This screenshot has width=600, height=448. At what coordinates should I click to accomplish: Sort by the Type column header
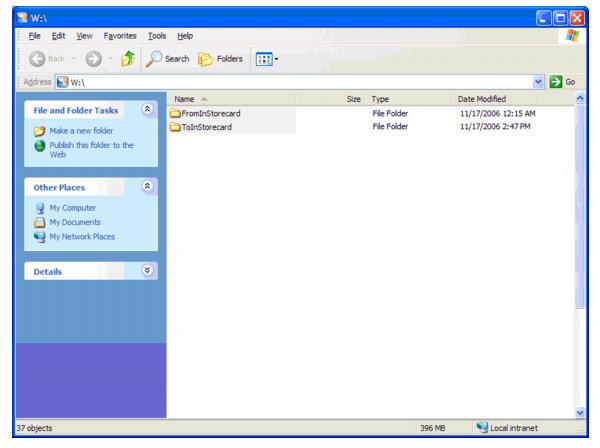[x=408, y=99]
